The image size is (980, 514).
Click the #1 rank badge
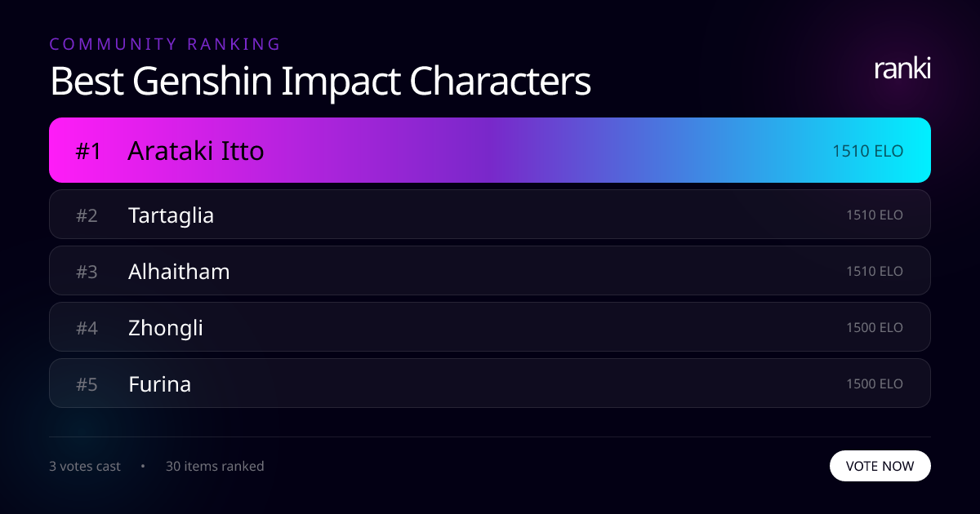[x=87, y=150]
